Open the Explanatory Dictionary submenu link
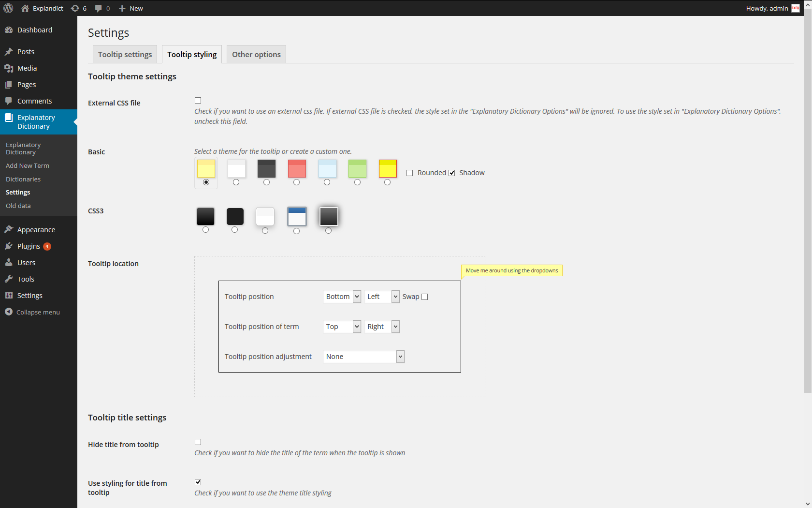Viewport: 812px width, 508px height. coord(23,149)
